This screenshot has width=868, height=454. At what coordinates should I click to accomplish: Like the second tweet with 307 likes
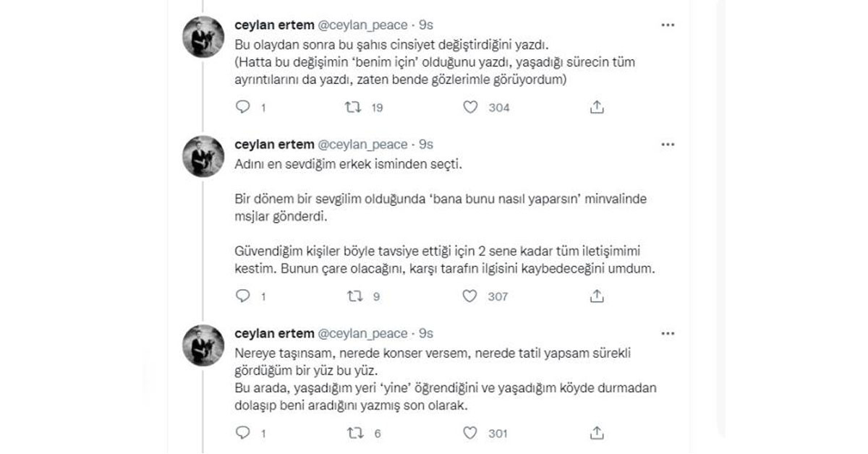coord(471,296)
